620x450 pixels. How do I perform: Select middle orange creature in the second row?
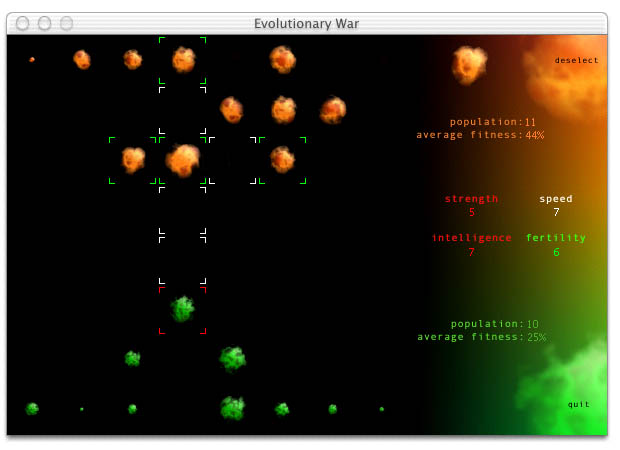(x=284, y=110)
